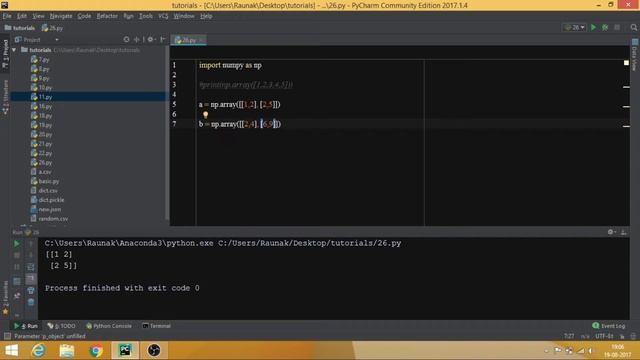The height and width of the screenshot is (360, 640).
Task: Click the tutorials breadcrumb in navigation bar
Action: pyautogui.click(x=20, y=28)
